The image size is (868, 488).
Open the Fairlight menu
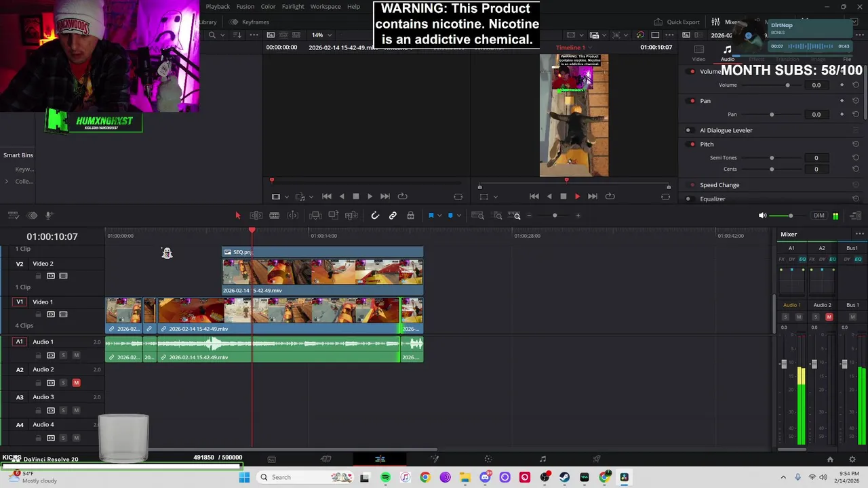[293, 7]
